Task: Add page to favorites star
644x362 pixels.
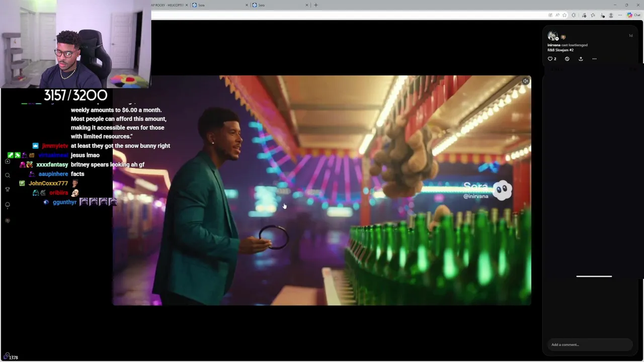Action: [x=565, y=15]
